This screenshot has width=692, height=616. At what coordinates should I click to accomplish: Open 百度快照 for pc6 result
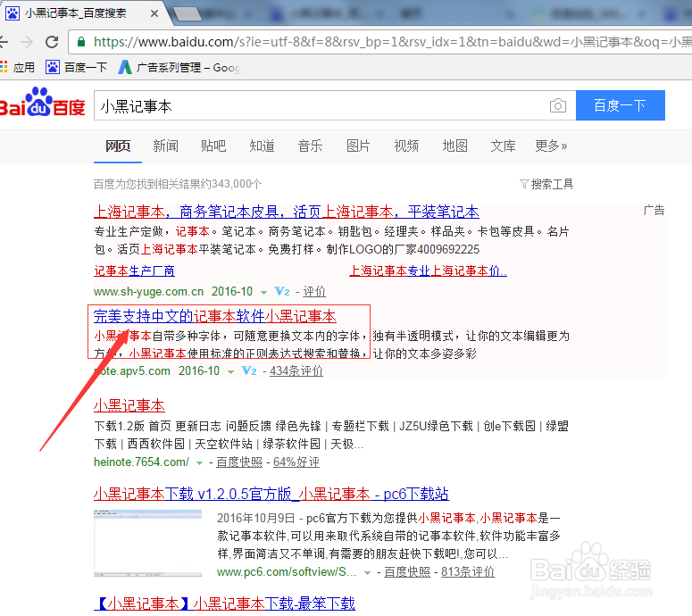(407, 572)
